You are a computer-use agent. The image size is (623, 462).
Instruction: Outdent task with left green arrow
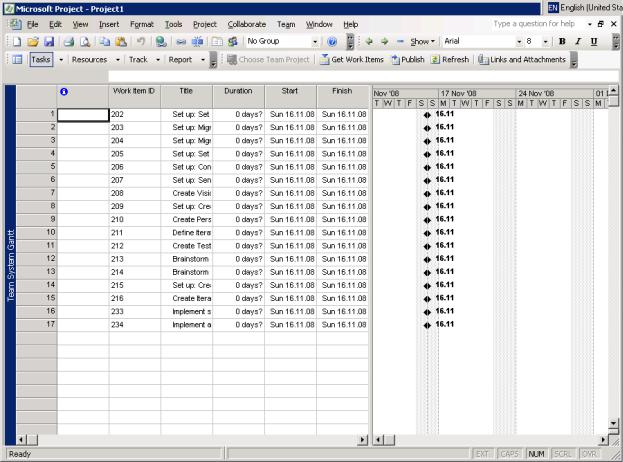369,41
